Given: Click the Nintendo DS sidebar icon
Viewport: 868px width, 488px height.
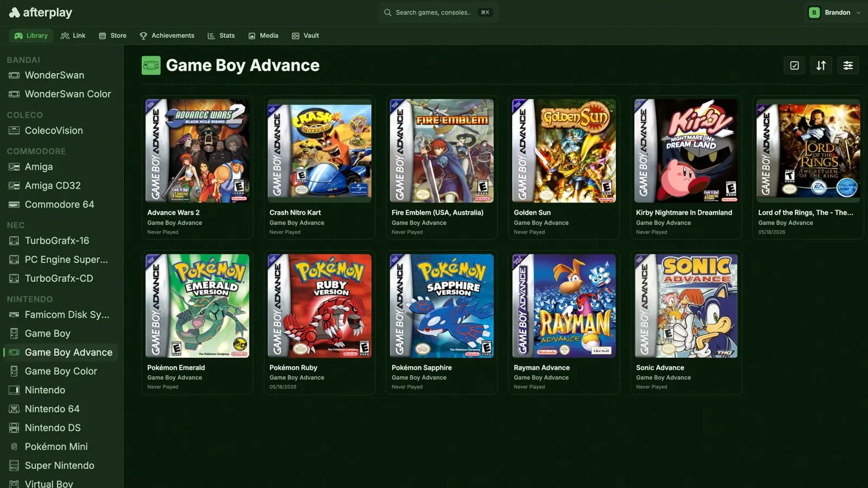Looking at the screenshot, I should (14, 428).
